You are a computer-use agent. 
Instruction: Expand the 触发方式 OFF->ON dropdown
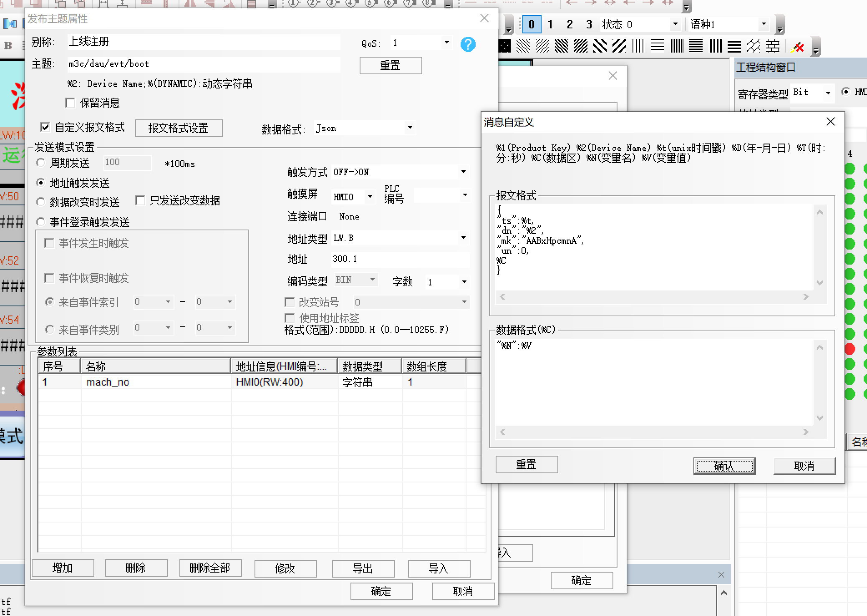463,172
